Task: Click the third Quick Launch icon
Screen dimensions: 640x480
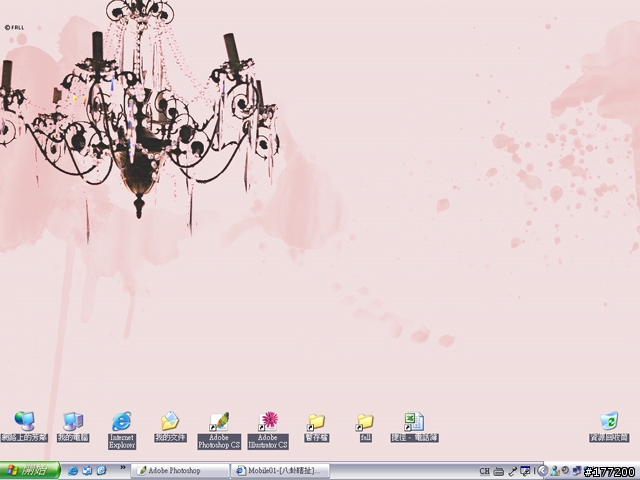Action: [101, 471]
